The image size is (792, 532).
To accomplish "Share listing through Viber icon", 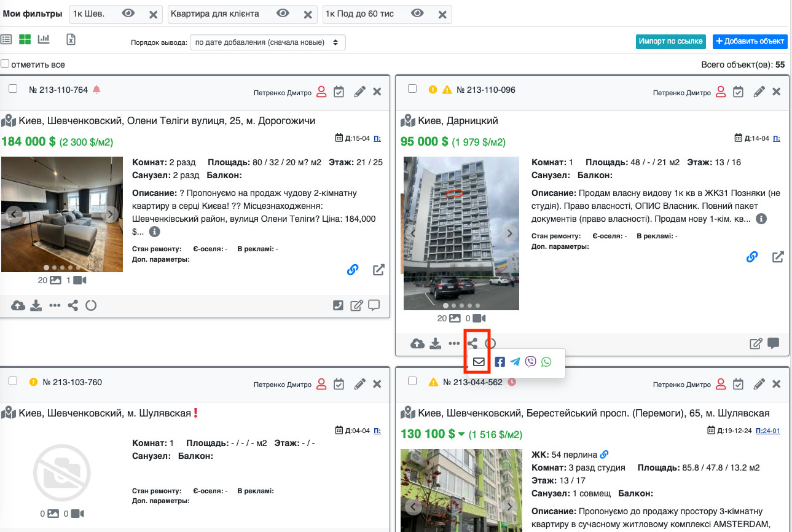I will 531,362.
